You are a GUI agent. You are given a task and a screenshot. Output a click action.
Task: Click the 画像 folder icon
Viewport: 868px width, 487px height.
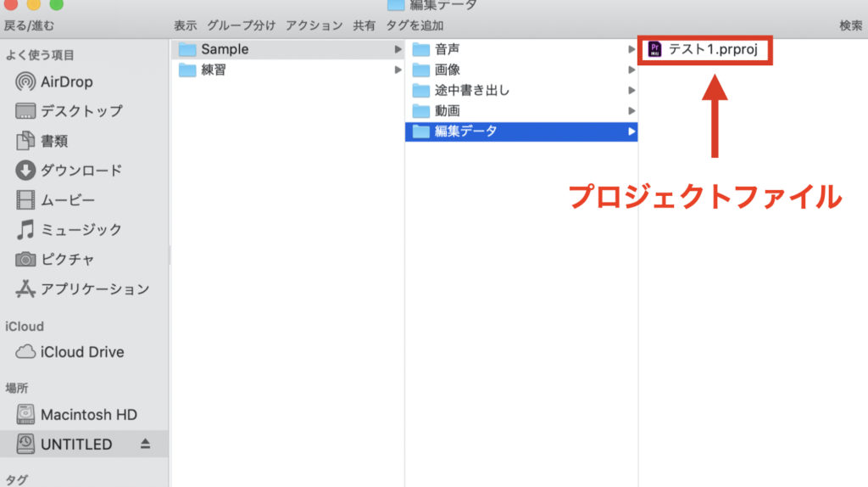[x=420, y=70]
